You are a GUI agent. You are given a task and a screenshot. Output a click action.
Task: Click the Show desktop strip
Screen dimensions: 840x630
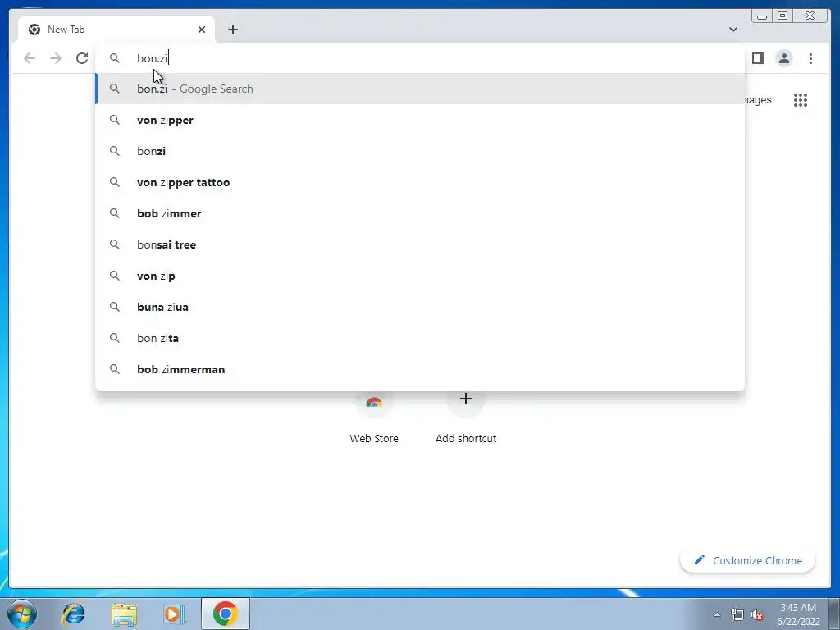tap(834, 614)
